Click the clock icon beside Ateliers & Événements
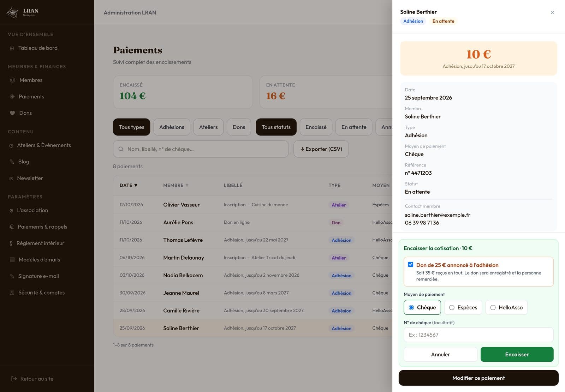This screenshot has height=392, width=565. click(11, 145)
